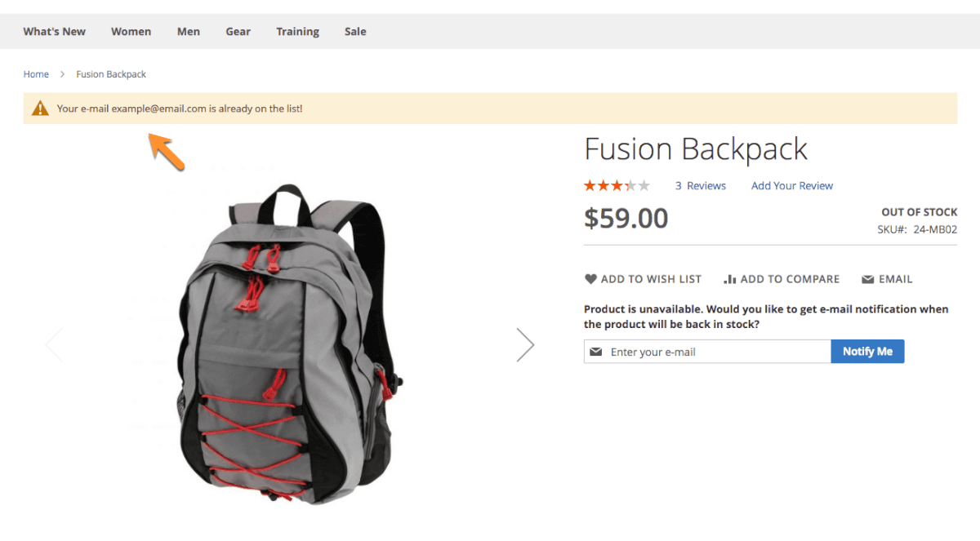Open the Sale menu
The height and width of the screenshot is (541, 980).
click(355, 32)
